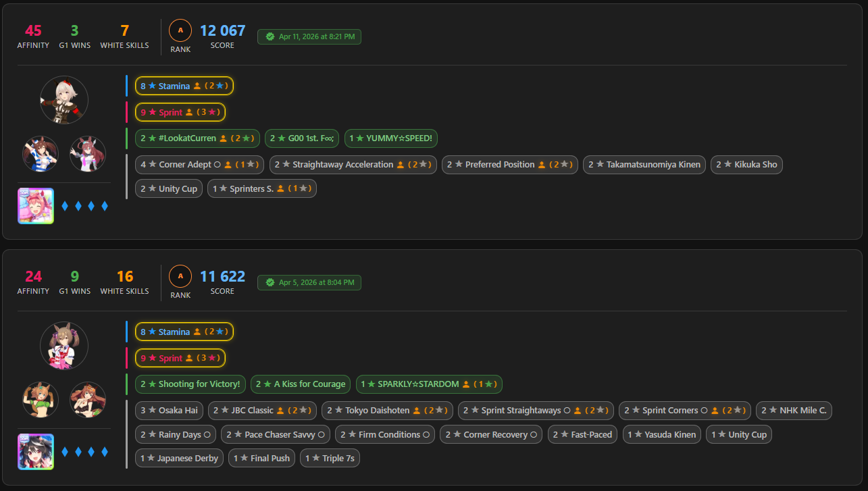Click the G1 wins count 3
868x491 pixels.
click(74, 30)
